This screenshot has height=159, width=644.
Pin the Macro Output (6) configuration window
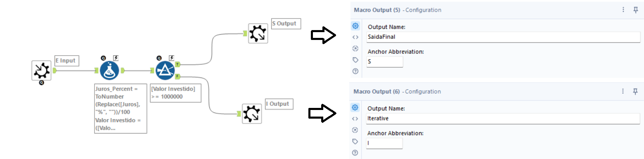click(636, 91)
